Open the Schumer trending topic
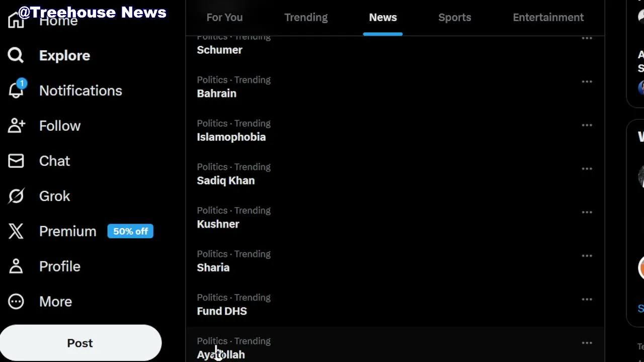Viewport: 644px width, 362px height. [x=220, y=50]
